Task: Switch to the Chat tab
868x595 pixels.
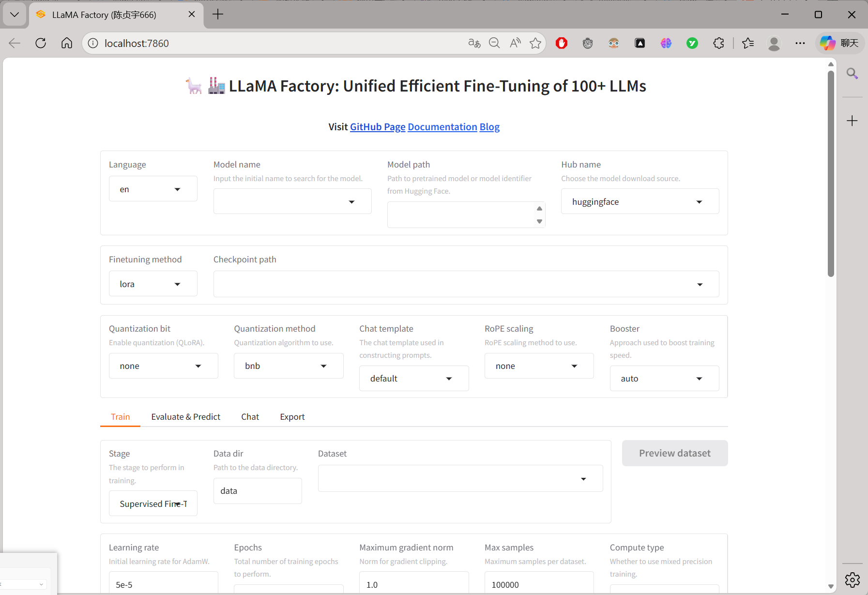Action: 250,416
